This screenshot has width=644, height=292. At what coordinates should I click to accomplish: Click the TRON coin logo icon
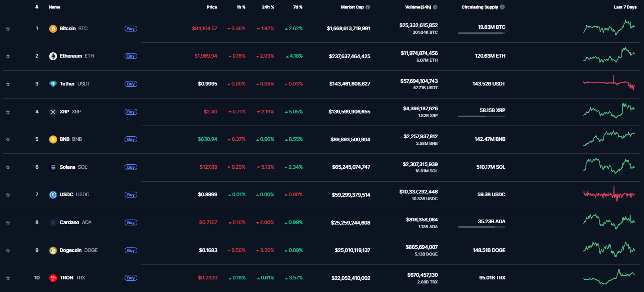coord(53,278)
